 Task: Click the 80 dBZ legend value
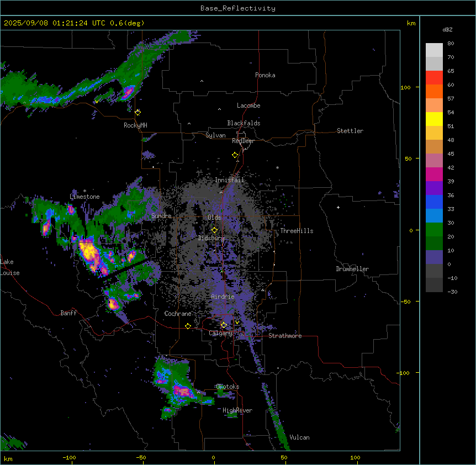(451, 44)
